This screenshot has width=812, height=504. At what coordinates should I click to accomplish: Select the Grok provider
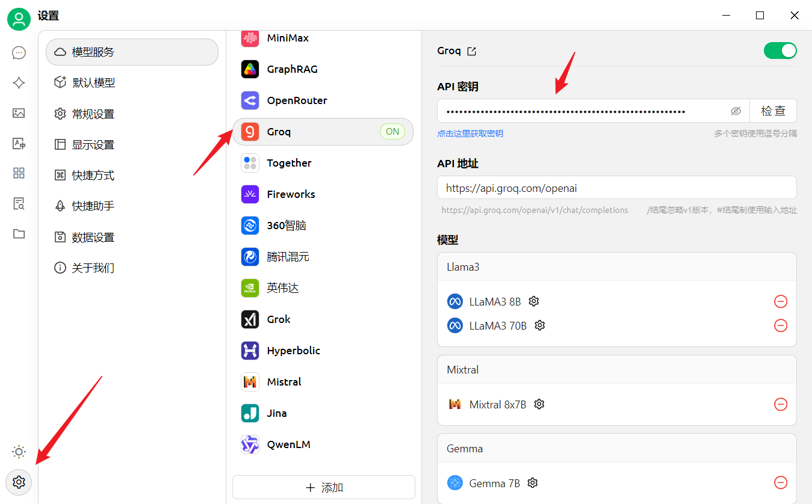pos(323,319)
